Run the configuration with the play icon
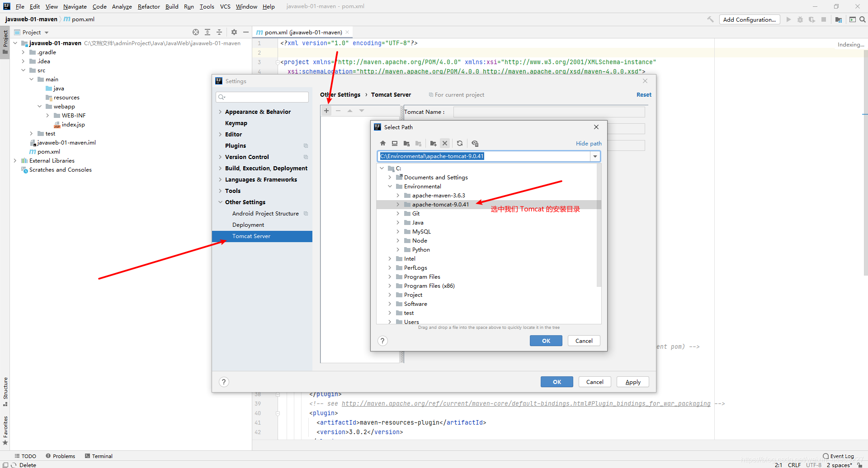Image resolution: width=868 pixels, height=468 pixels. [788, 19]
